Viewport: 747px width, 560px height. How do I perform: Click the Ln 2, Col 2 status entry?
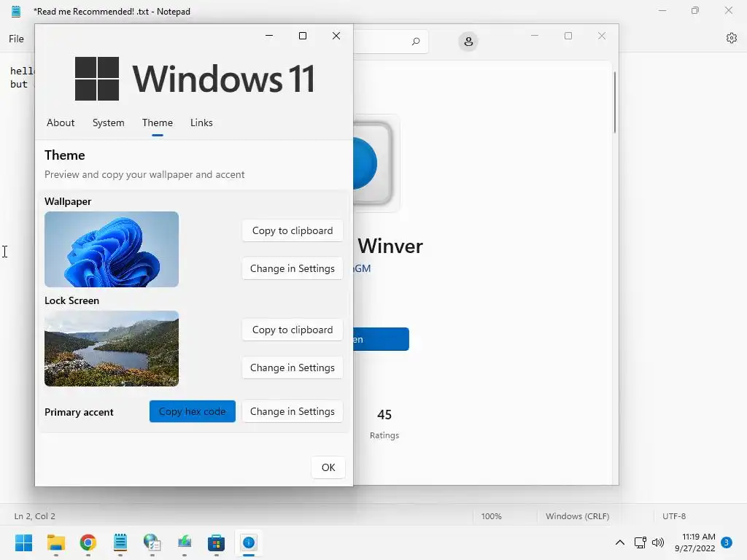coord(35,516)
